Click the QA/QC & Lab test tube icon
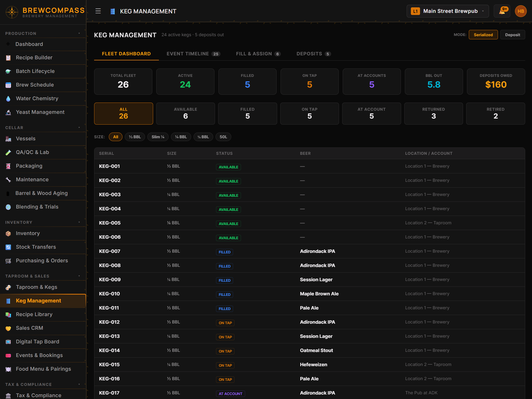Screen dimensions: 532x399 click(8, 152)
